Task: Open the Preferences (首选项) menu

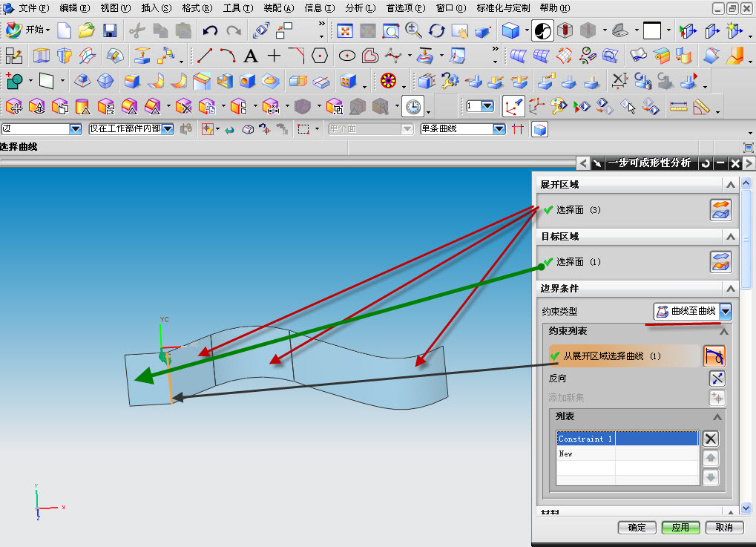Action: click(406, 8)
